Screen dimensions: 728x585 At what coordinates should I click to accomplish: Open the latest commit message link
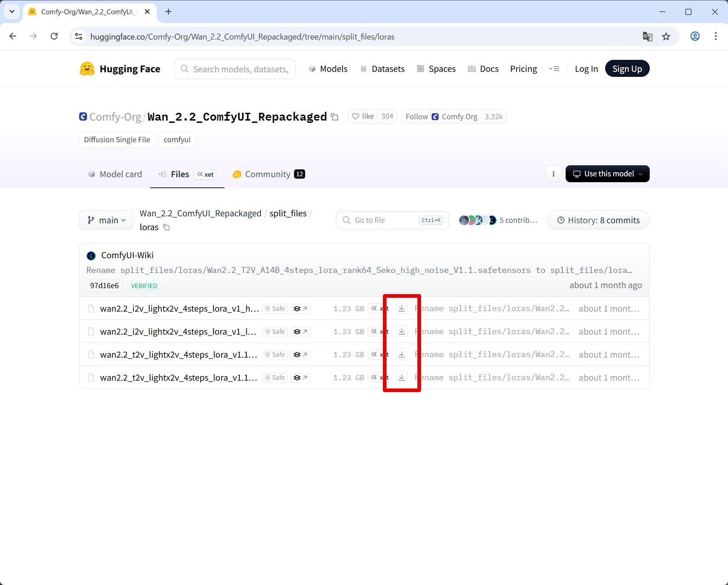tap(359, 270)
